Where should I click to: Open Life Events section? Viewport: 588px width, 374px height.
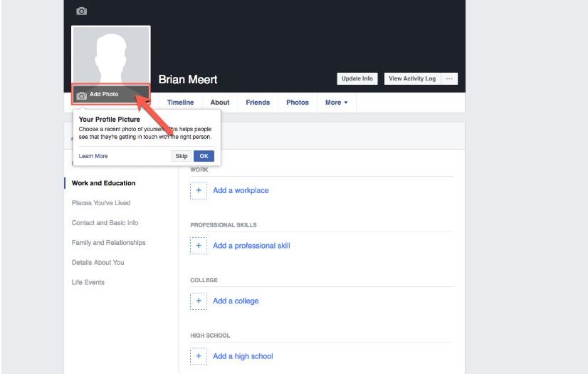coord(88,283)
